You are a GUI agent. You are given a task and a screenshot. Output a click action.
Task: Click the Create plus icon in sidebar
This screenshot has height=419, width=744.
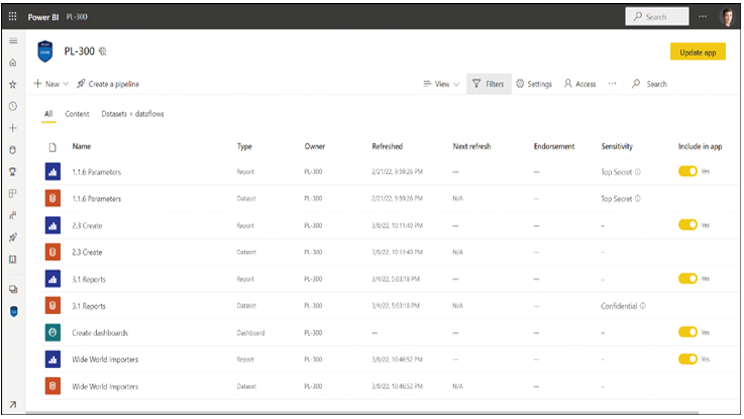click(x=13, y=128)
